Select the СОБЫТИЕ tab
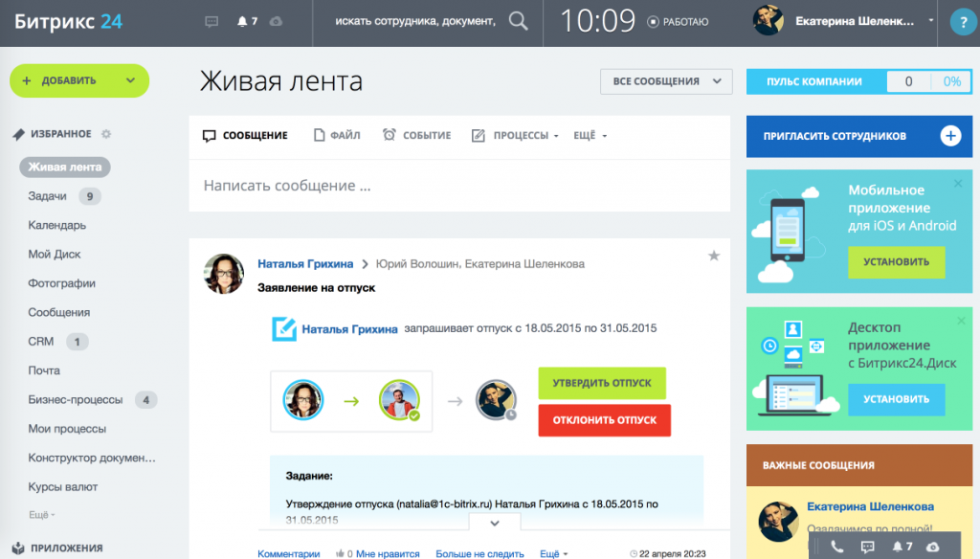980x559 pixels. click(x=417, y=136)
